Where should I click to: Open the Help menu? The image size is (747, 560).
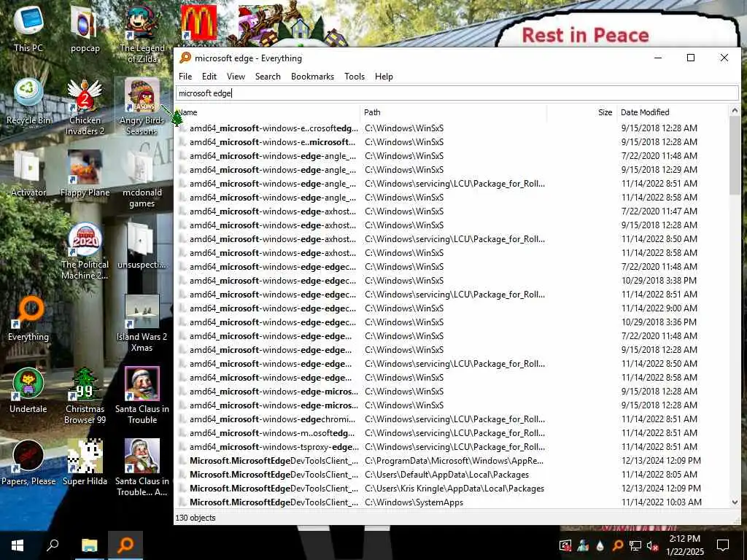point(384,77)
